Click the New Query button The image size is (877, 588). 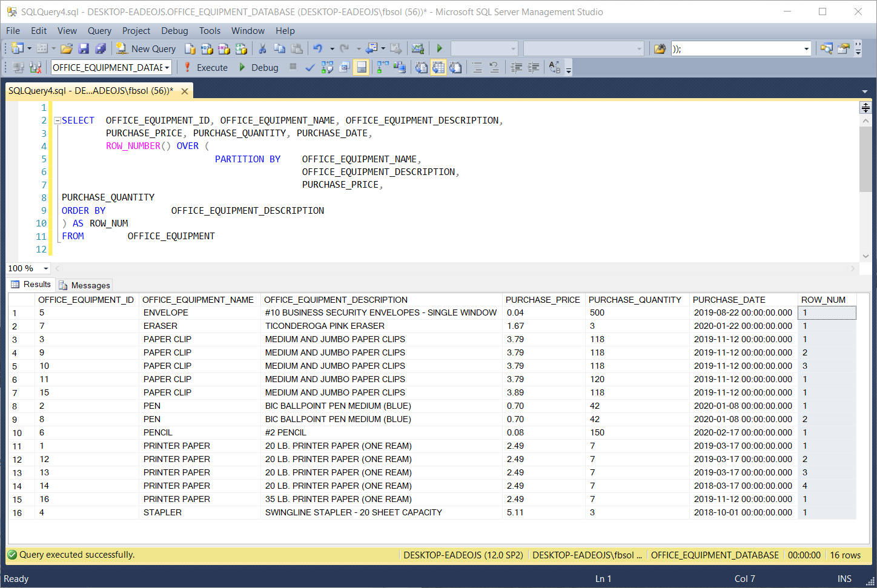146,48
